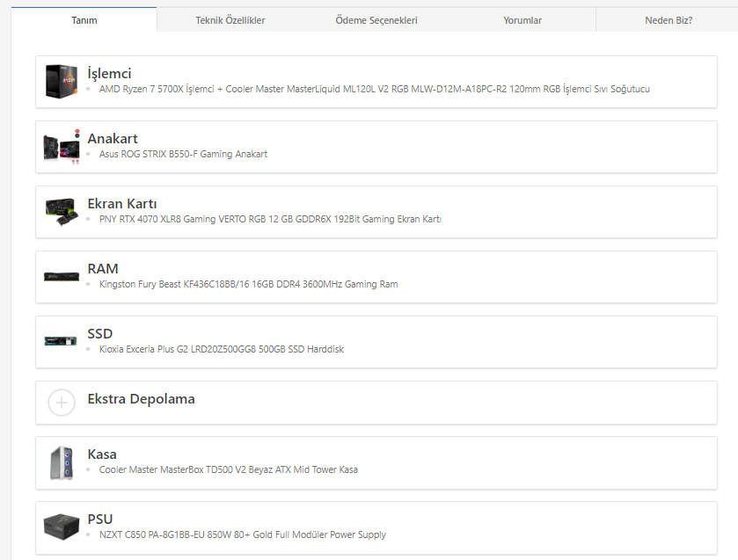Click the AMD Ryzen 7 5700X description text
The image size is (738, 560).
(374, 89)
